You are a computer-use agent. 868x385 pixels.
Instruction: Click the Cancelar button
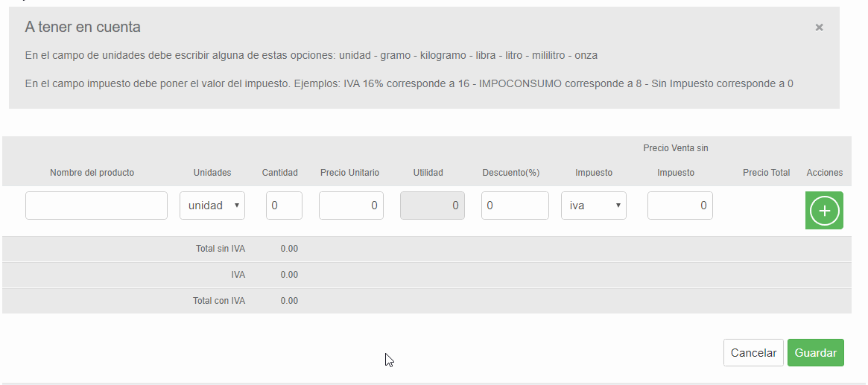pyautogui.click(x=753, y=353)
